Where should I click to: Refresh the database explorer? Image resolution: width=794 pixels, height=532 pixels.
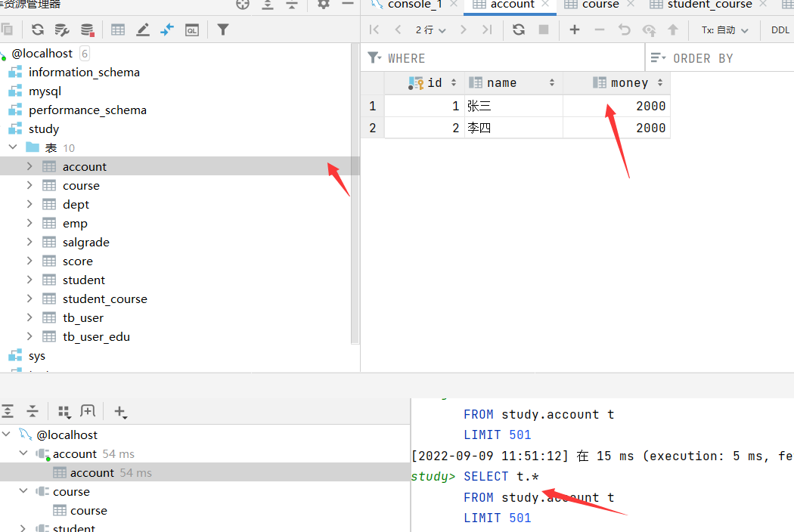pyautogui.click(x=38, y=30)
